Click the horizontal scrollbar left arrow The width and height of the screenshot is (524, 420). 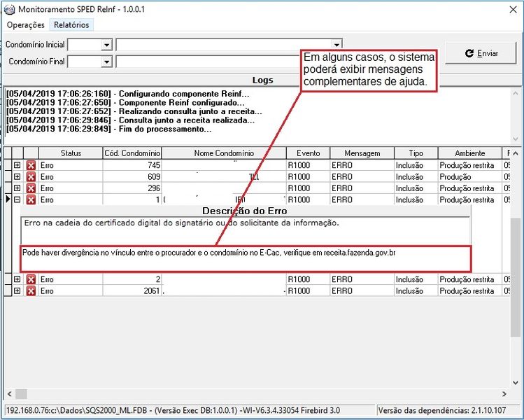click(9, 394)
